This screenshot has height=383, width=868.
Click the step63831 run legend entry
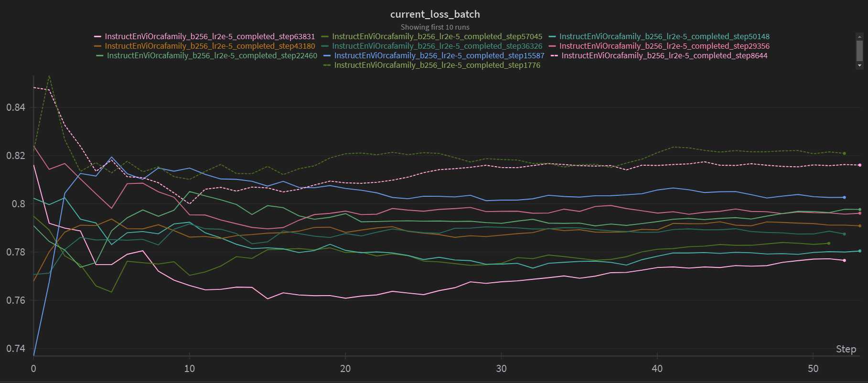(x=210, y=36)
